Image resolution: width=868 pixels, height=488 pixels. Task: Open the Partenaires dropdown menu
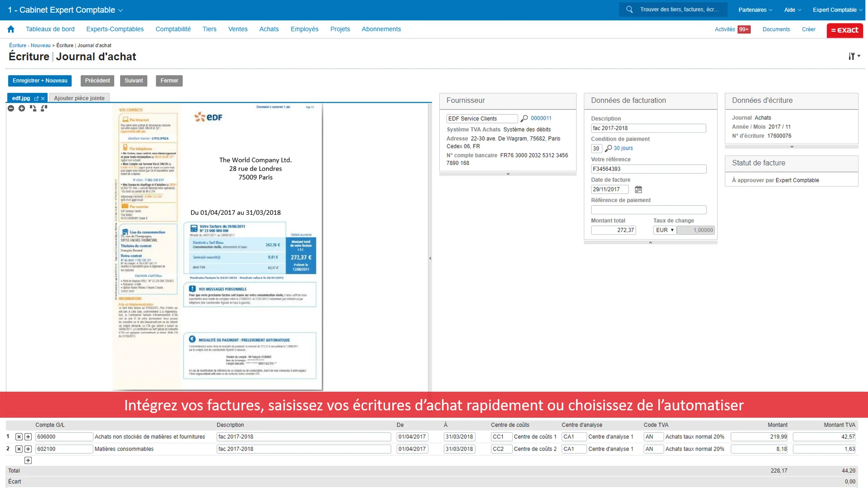point(755,10)
